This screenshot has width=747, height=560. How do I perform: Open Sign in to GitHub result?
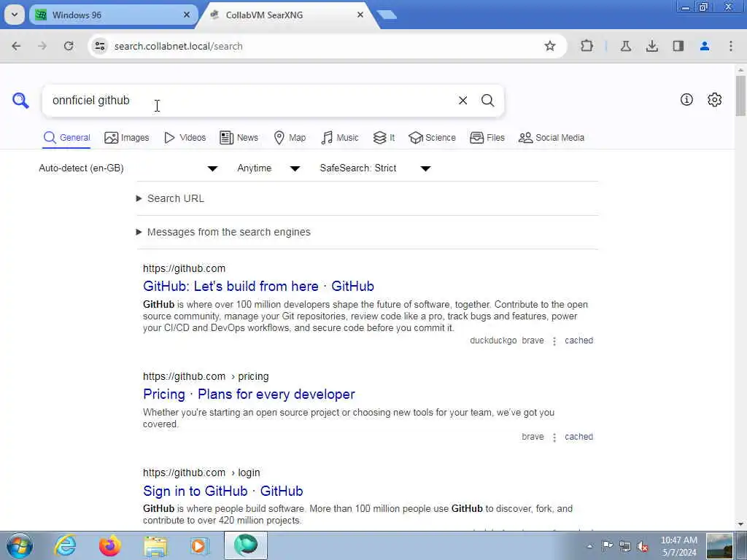pos(223,491)
